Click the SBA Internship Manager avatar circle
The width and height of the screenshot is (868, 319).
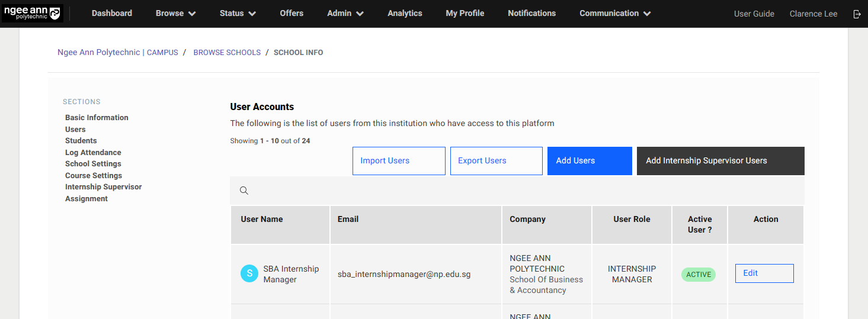tap(249, 273)
